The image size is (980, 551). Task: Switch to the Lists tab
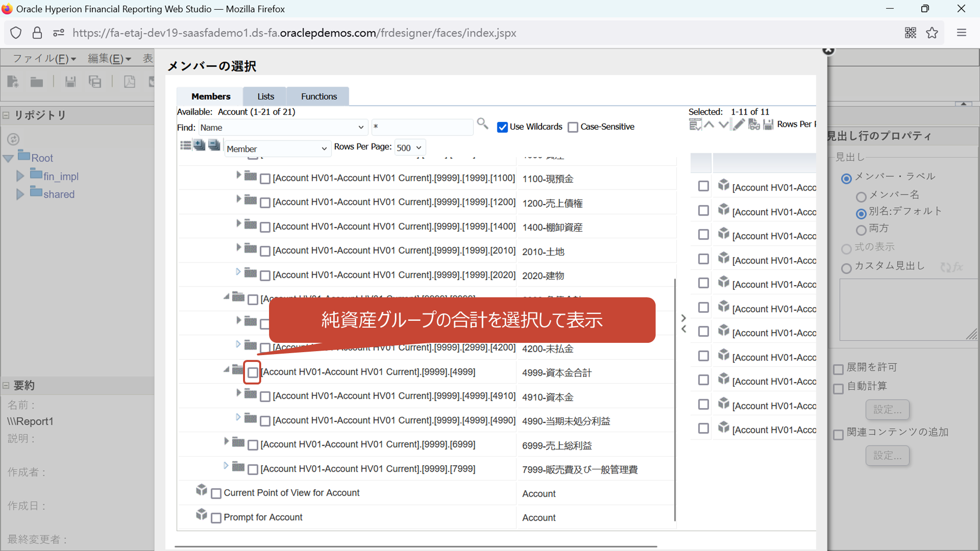coord(266,96)
